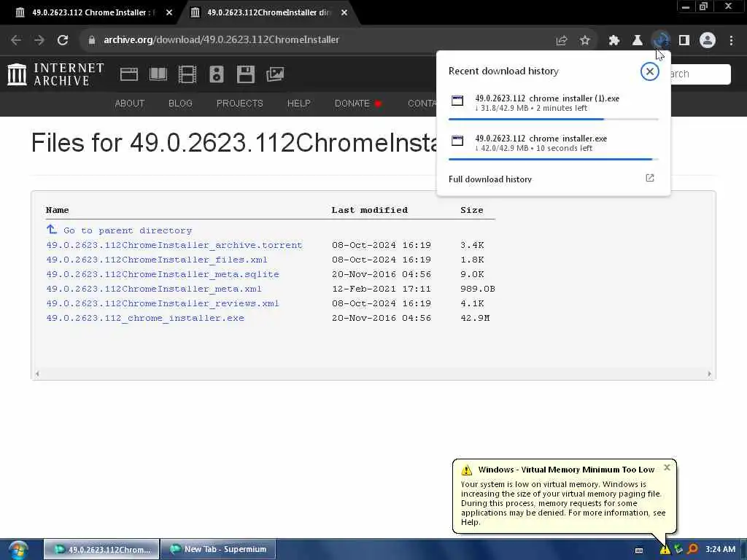Open the Audio speaker icon
Viewport: 747px width, 560px height.
tap(216, 74)
